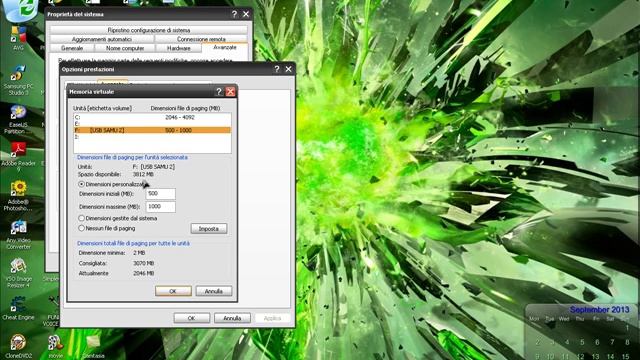Open Adobe Photoshop desktop shortcut

click(18, 196)
